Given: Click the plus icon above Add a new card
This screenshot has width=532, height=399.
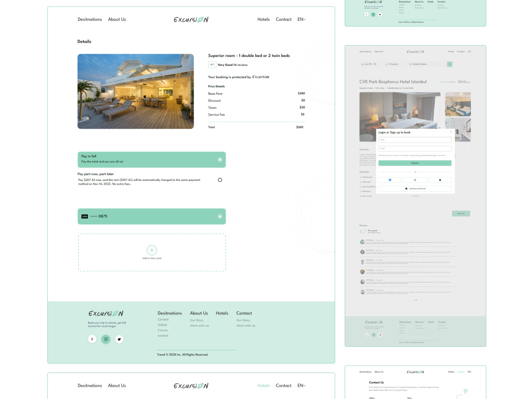Looking at the screenshot, I should pos(152,250).
